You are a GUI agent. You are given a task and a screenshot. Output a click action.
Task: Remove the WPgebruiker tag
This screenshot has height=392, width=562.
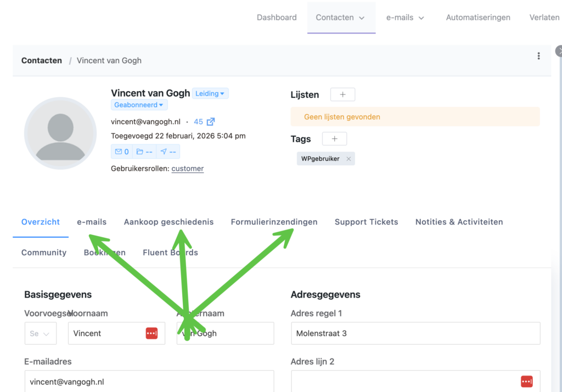point(349,159)
